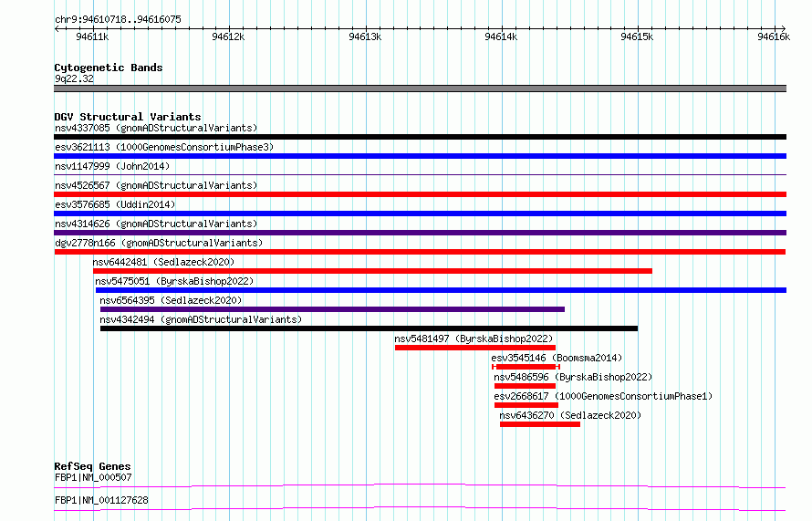Click the thin nsv1147999 variant line
Screen dimensions: 812x521
[420, 175]
